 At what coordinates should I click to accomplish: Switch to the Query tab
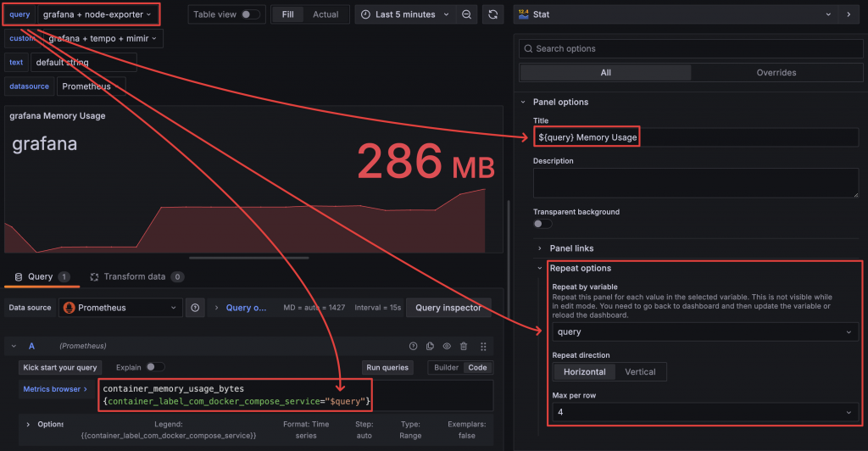(x=42, y=276)
